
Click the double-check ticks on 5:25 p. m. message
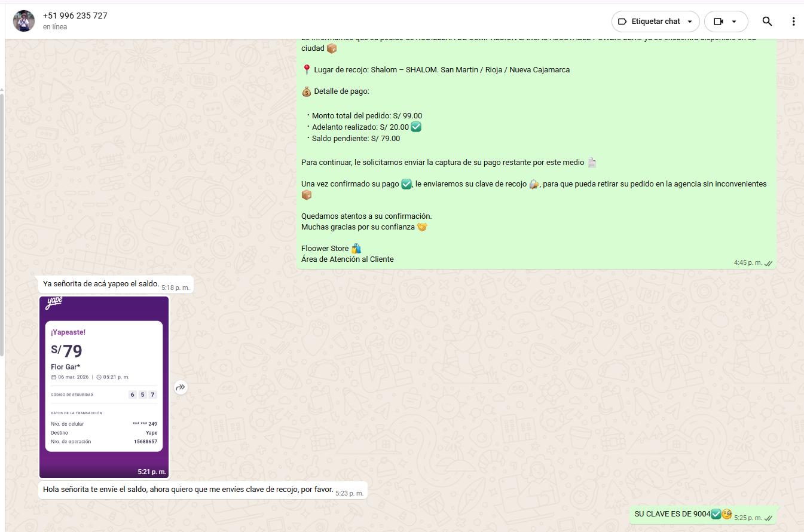(x=769, y=518)
